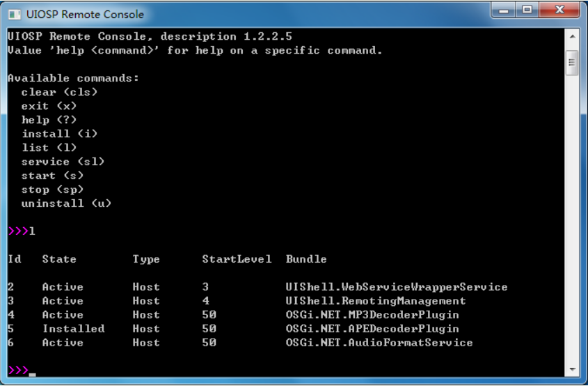The image size is (588, 386).
Task: Click the 'uninstall (u)' command line
Action: [x=66, y=203]
